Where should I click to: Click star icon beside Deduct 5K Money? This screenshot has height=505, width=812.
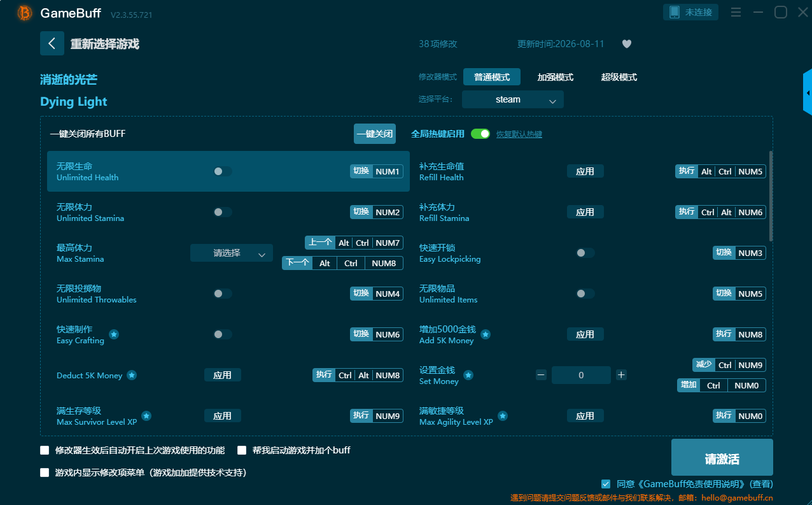pos(132,375)
